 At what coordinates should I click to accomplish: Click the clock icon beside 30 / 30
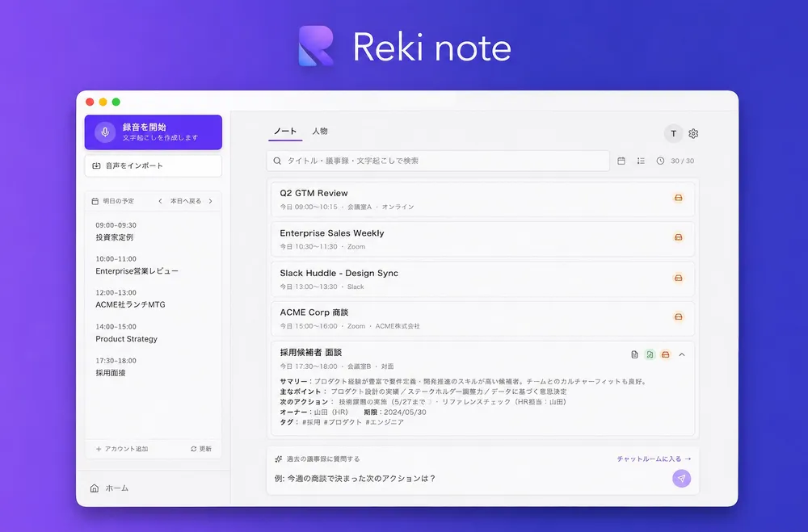point(661,161)
